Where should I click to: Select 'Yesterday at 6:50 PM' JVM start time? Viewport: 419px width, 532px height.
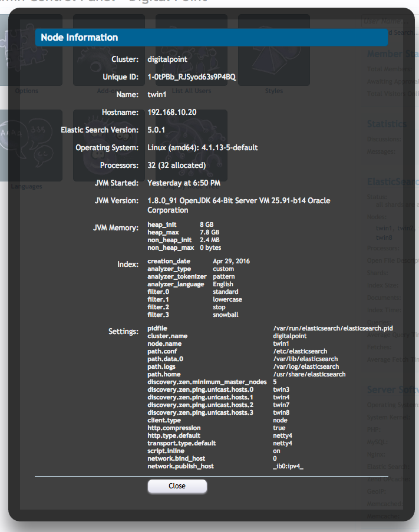tap(184, 183)
